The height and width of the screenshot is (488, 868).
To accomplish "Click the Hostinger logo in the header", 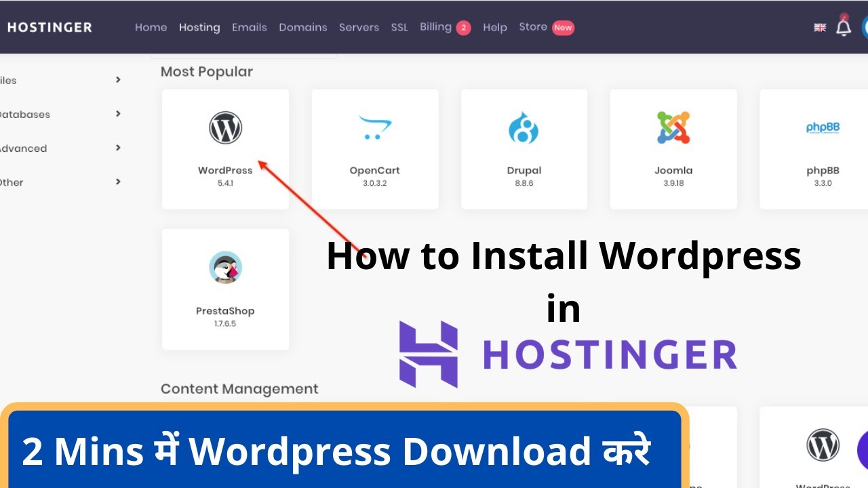I will tap(50, 27).
